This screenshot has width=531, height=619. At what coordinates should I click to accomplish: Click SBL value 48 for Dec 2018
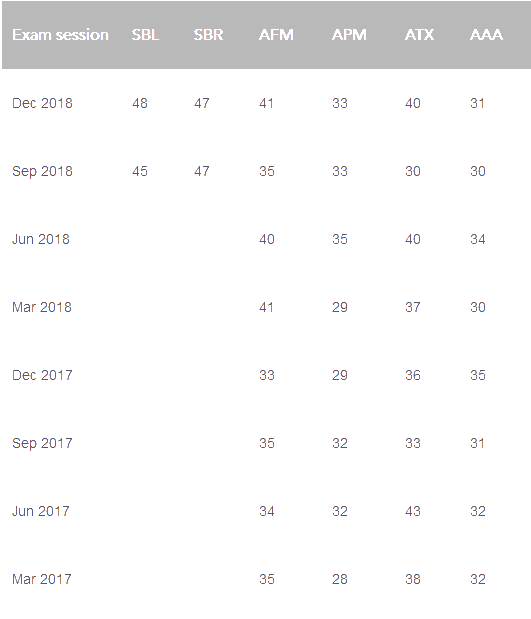coord(140,103)
